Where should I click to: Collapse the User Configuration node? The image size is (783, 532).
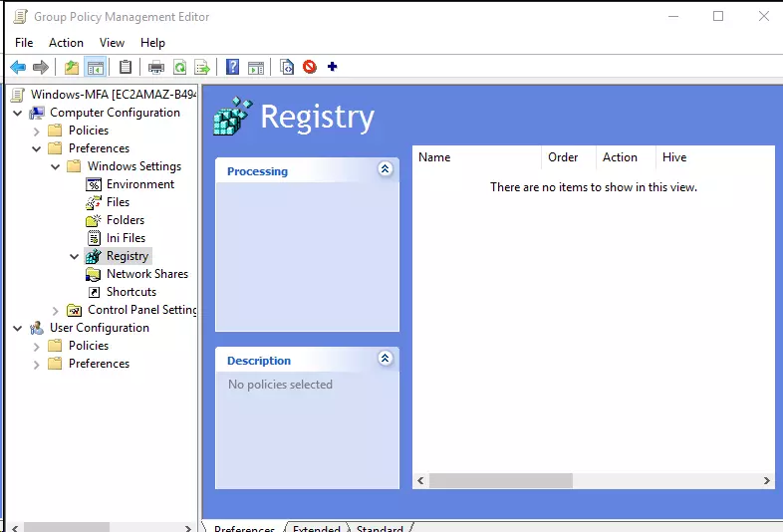(x=18, y=329)
